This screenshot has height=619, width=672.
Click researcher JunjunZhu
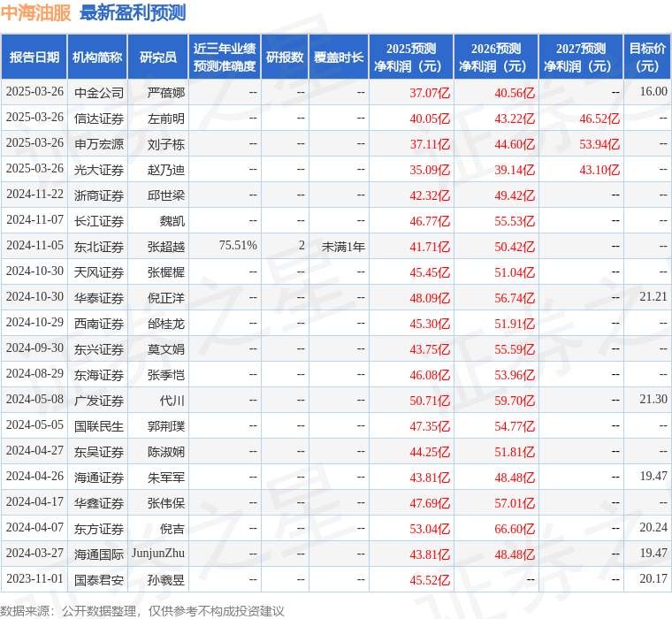158,554
